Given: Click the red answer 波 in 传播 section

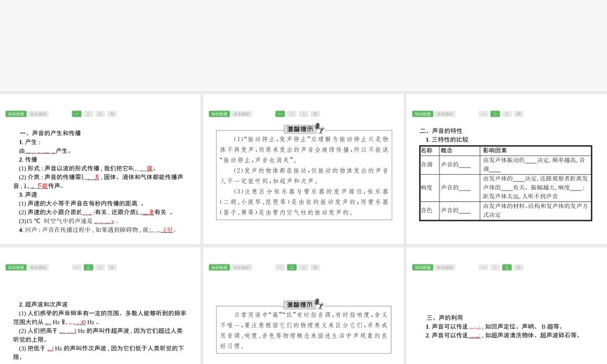Looking at the screenshot, I should (x=149, y=169).
